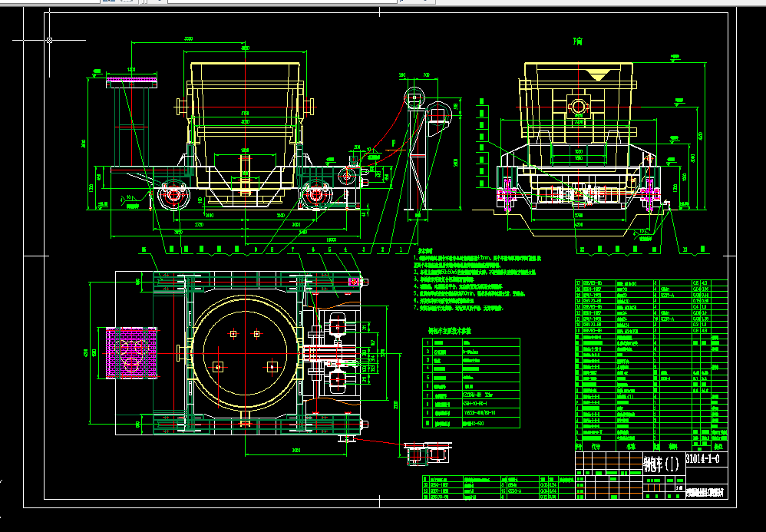Select the P向 view label

[577, 42]
